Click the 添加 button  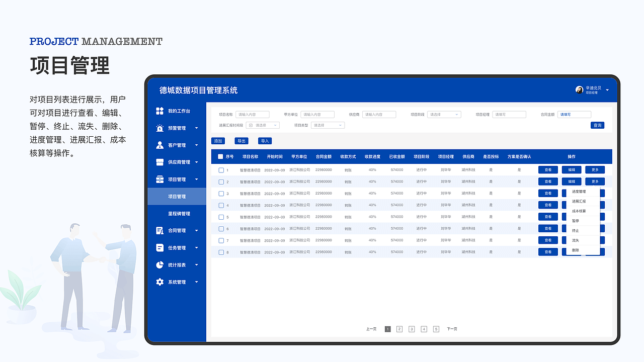click(x=218, y=141)
